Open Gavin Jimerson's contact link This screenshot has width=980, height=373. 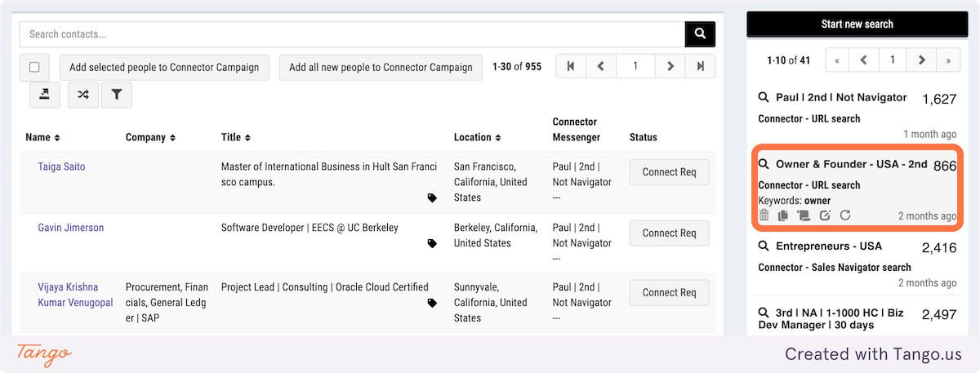coord(71,228)
